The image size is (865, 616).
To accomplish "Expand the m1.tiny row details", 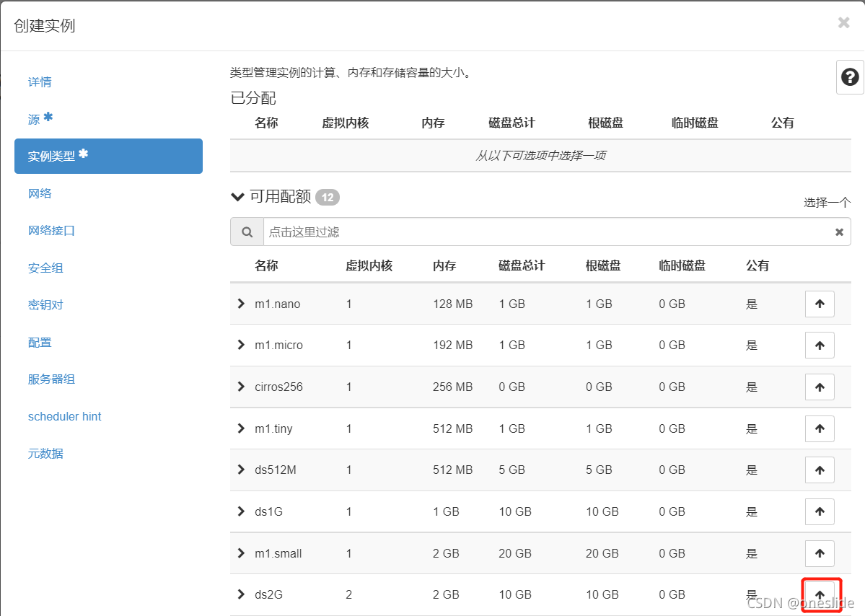I will click(x=241, y=428).
